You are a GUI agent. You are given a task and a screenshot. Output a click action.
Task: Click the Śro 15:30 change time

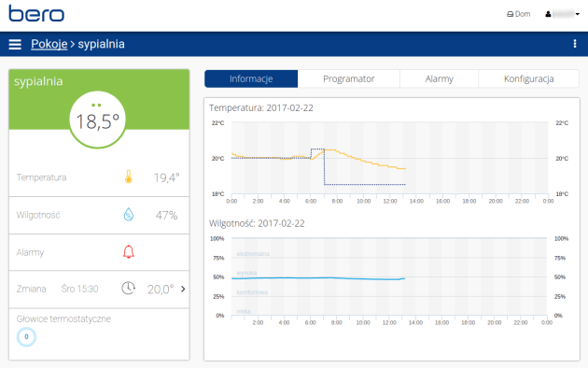(80, 289)
